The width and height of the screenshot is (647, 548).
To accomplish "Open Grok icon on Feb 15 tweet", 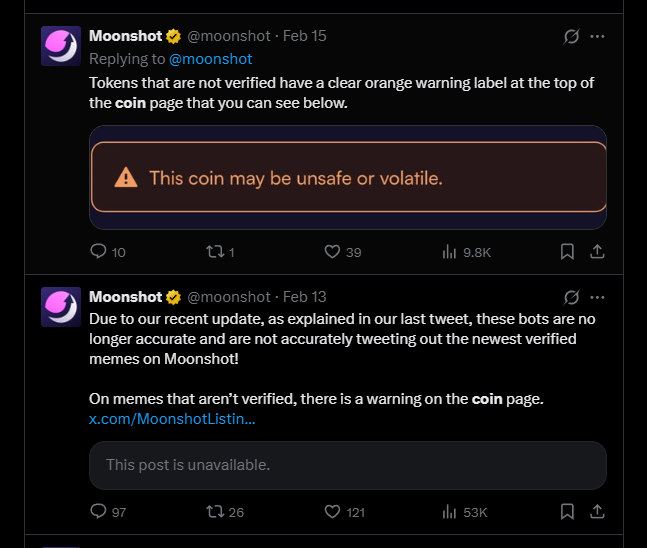I will [571, 36].
